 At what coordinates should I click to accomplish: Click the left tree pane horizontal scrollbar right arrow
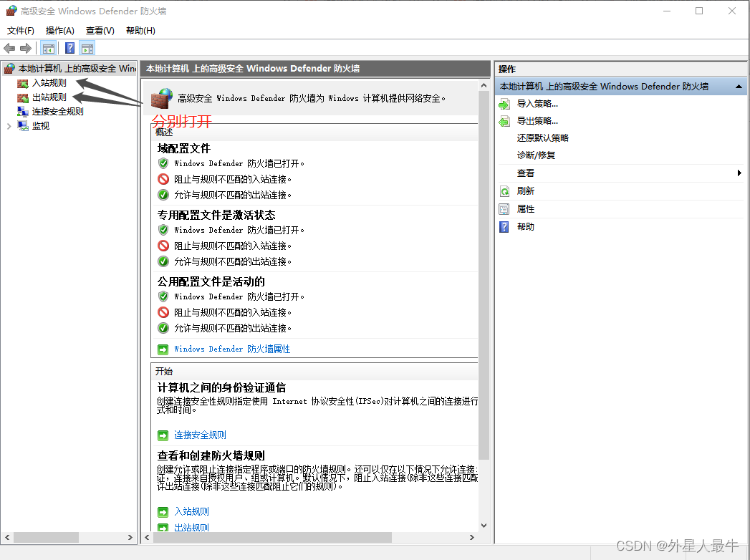[x=130, y=538]
